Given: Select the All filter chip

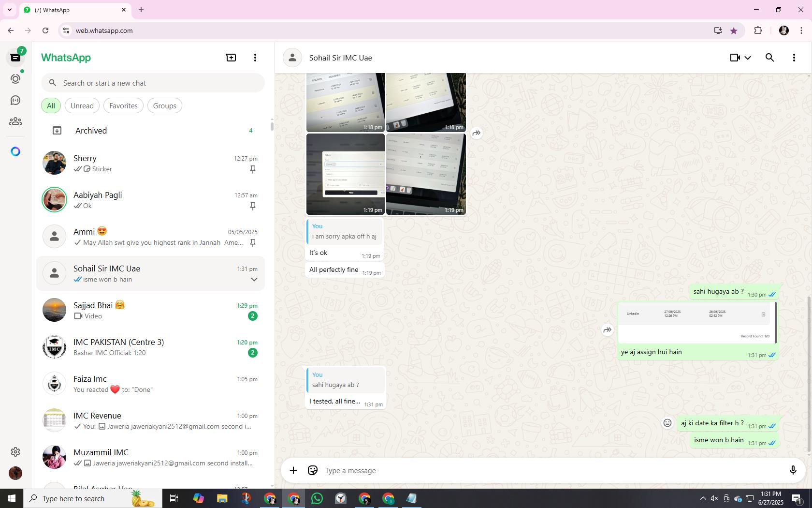Looking at the screenshot, I should click(x=51, y=105).
